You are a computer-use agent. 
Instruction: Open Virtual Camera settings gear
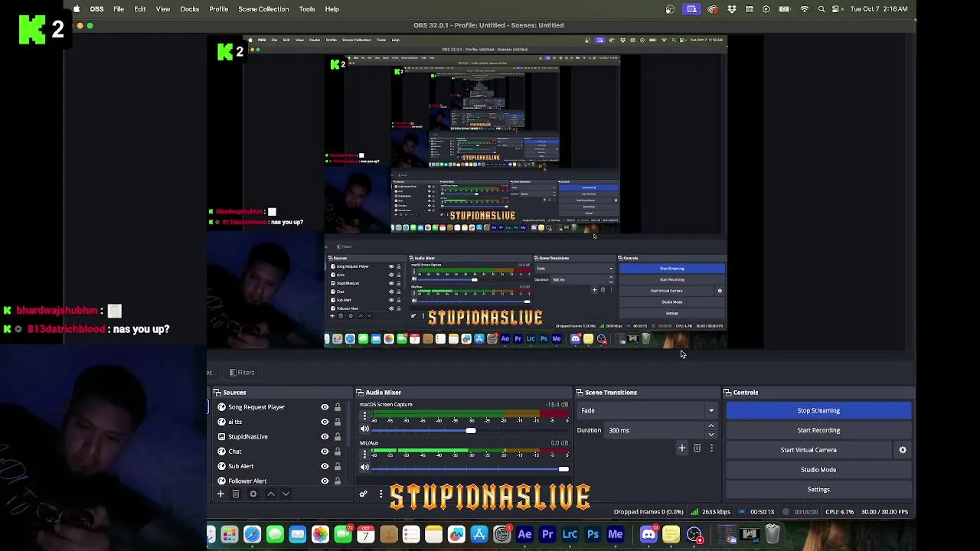(903, 450)
